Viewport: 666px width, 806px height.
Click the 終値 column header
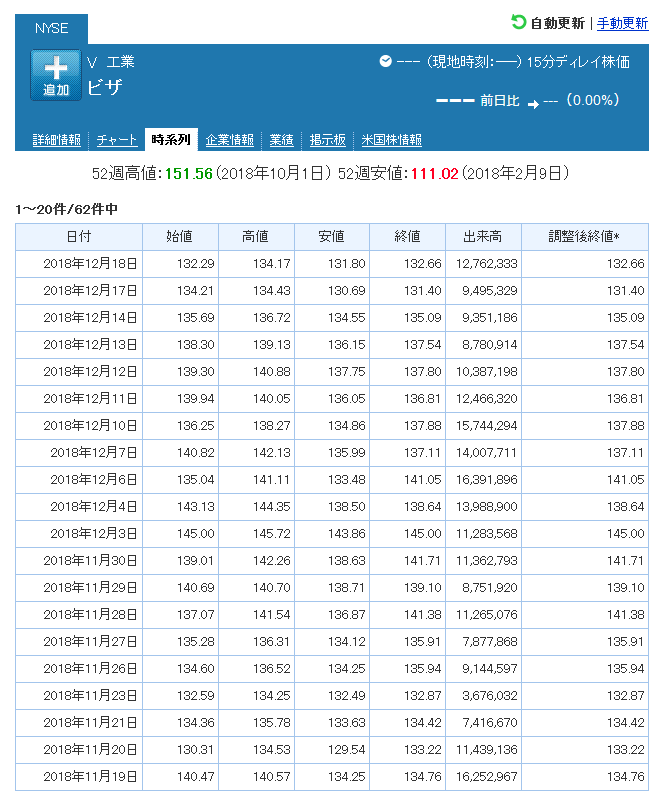tap(408, 236)
